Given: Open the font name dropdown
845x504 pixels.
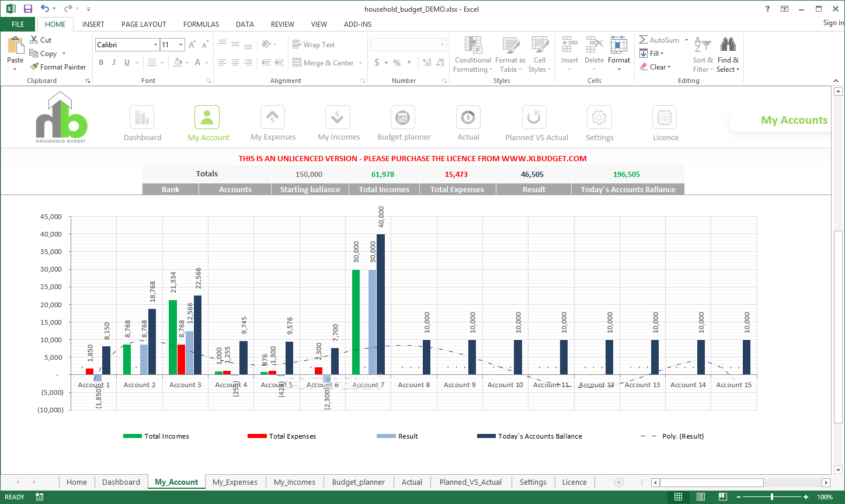Looking at the screenshot, I should tap(155, 44).
